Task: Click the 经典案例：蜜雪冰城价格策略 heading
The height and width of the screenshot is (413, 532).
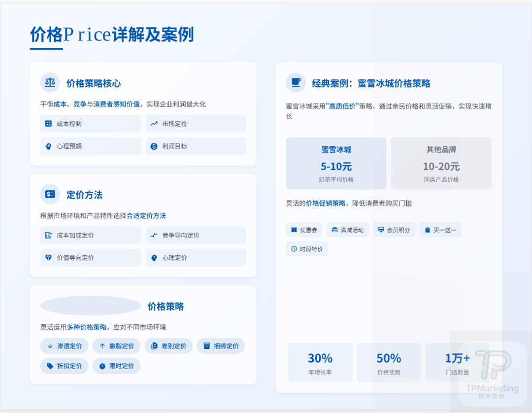Action: point(371,83)
